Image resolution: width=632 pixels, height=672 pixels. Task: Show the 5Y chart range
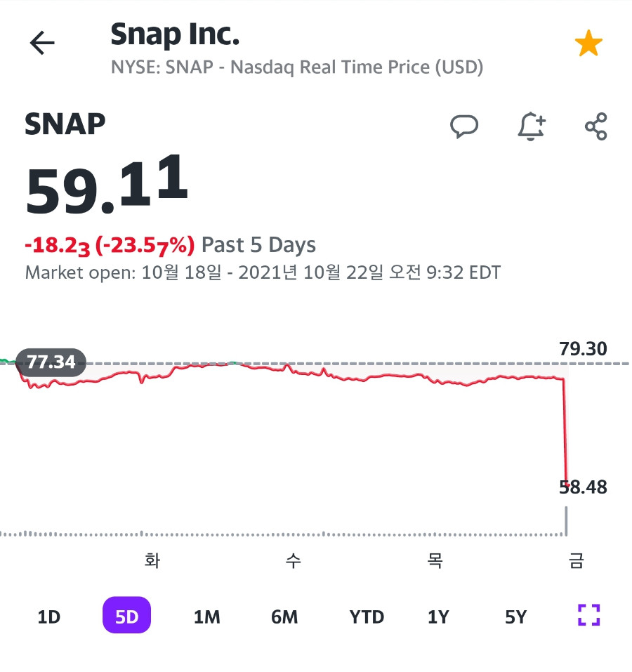[x=516, y=617]
